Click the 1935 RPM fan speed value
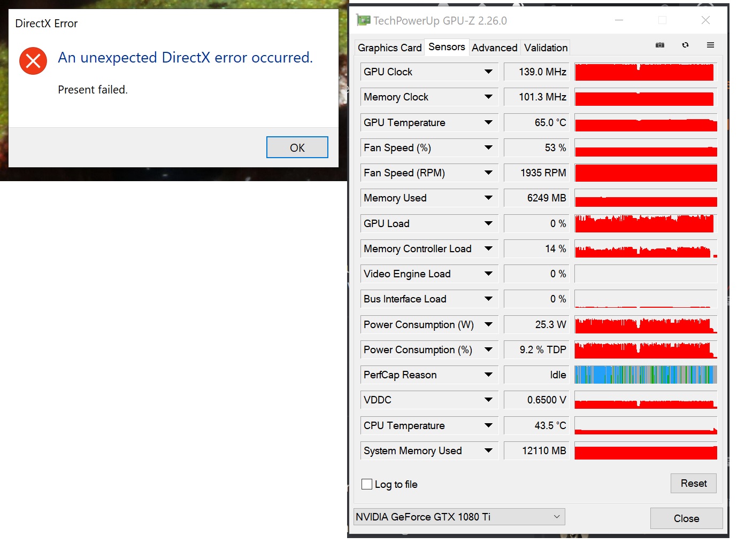The height and width of the screenshot is (560, 745). [536, 173]
